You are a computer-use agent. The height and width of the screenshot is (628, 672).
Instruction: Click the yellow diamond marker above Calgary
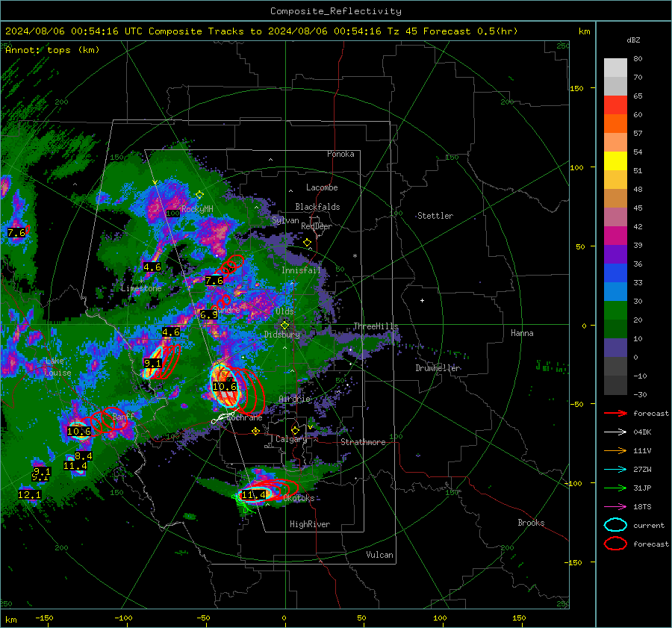tap(295, 430)
